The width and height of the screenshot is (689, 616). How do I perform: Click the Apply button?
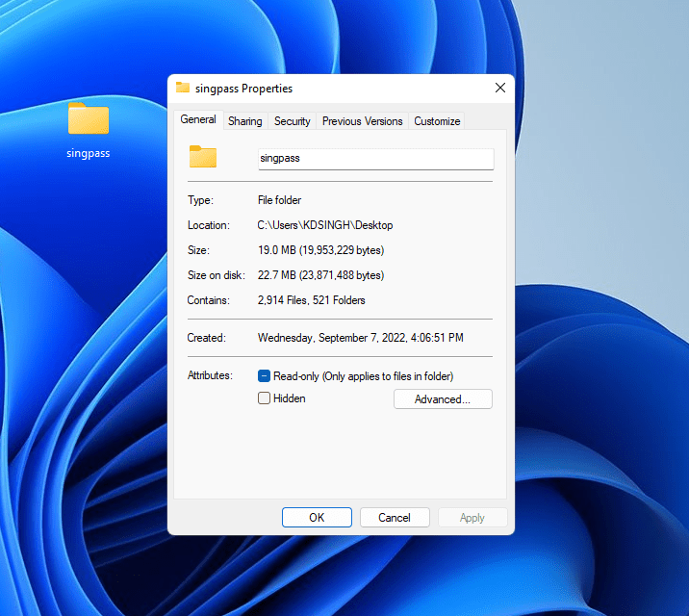(x=472, y=518)
